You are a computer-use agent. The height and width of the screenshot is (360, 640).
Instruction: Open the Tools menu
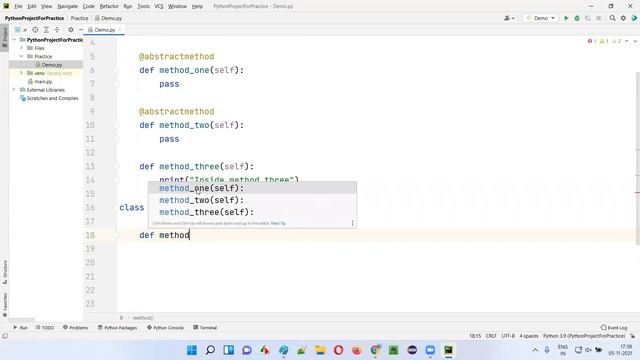(143, 7)
